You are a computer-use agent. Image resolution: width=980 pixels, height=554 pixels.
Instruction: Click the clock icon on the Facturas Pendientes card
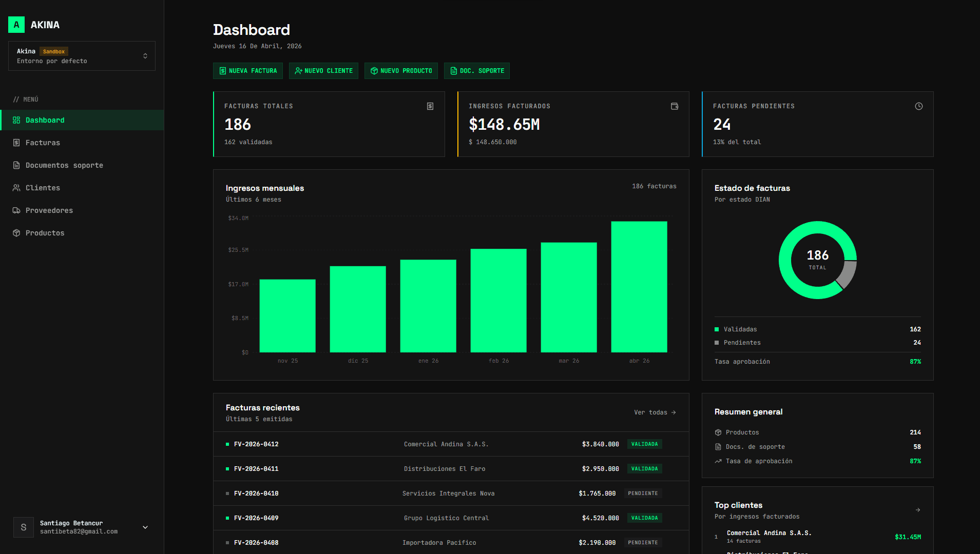click(x=919, y=106)
